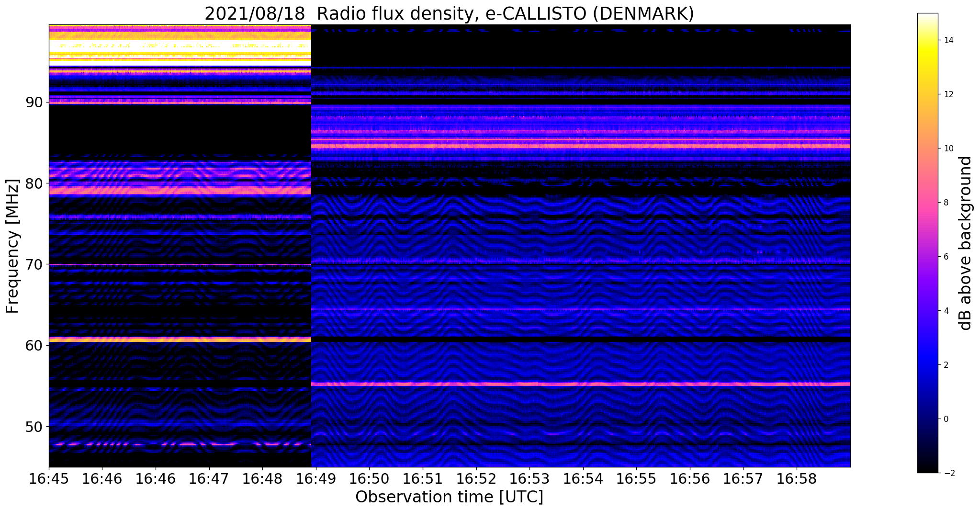Click the 16:55 time tick label

pyautogui.click(x=636, y=478)
